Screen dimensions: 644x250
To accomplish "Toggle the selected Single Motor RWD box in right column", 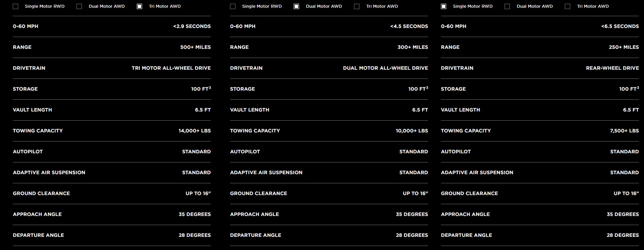I will click(x=444, y=6).
